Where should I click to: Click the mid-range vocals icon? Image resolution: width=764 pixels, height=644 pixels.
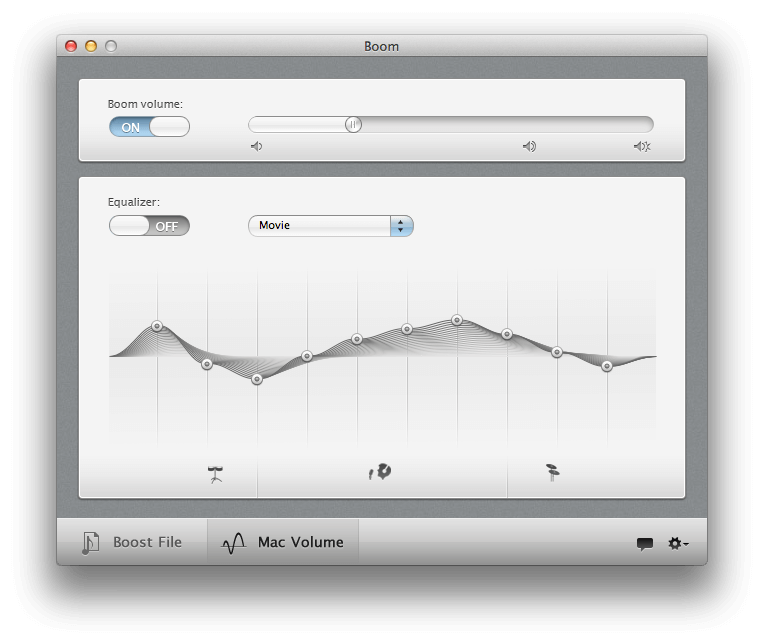pos(380,472)
